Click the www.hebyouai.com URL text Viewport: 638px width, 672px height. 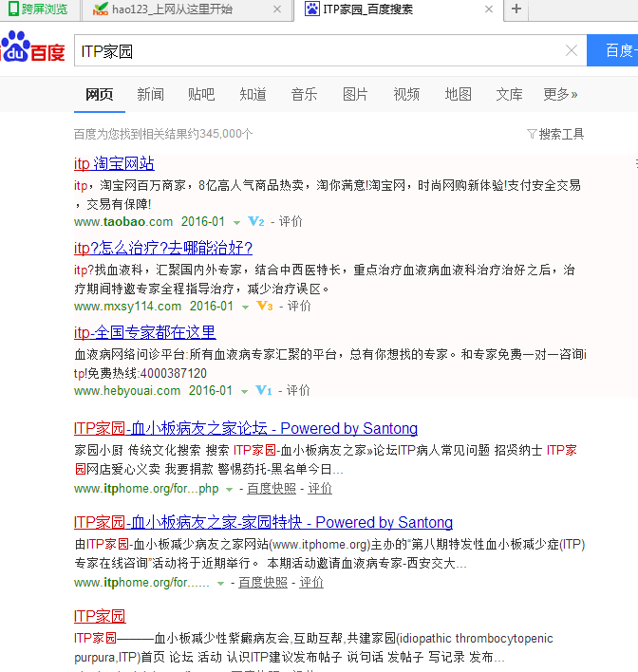pyautogui.click(x=127, y=390)
